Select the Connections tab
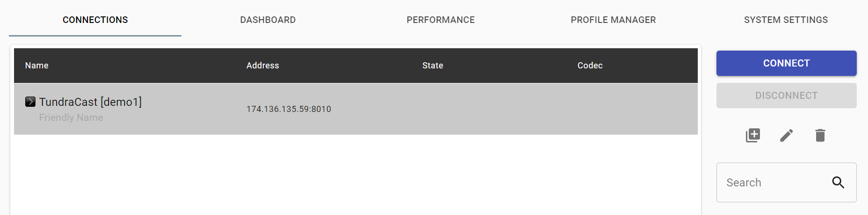The image size is (868, 215). pyautogui.click(x=95, y=20)
